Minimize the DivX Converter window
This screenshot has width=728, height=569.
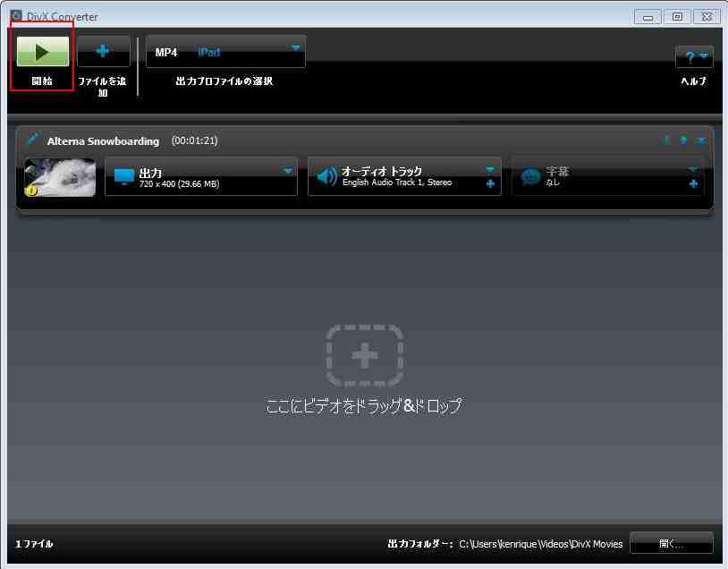pyautogui.click(x=648, y=17)
